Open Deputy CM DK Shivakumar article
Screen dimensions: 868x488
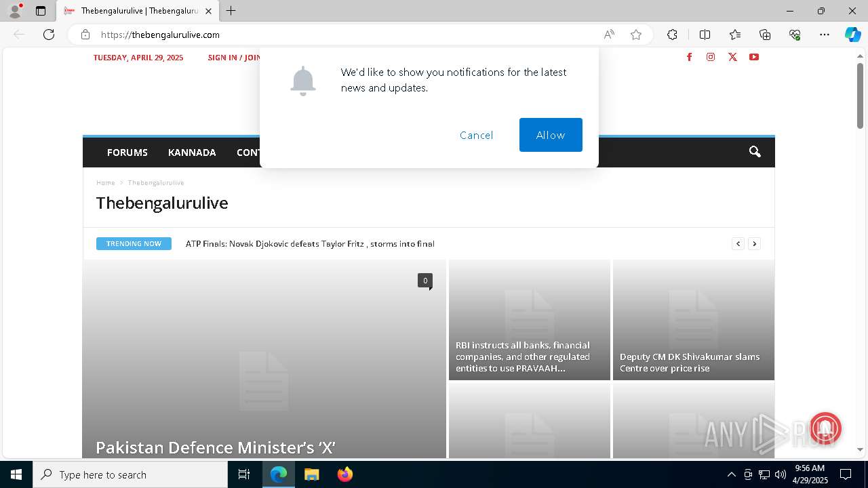pyautogui.click(x=690, y=363)
